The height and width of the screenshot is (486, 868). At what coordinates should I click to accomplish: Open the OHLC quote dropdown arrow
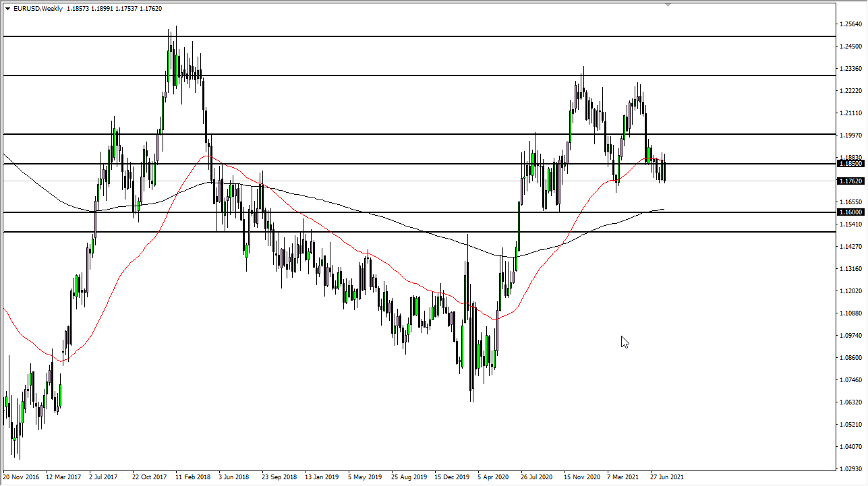(7, 9)
